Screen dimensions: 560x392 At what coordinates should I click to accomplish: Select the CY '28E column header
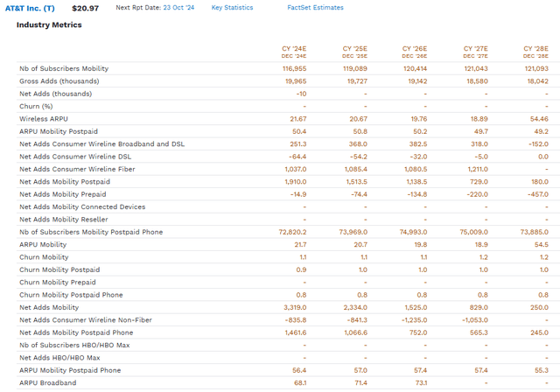coord(535,50)
